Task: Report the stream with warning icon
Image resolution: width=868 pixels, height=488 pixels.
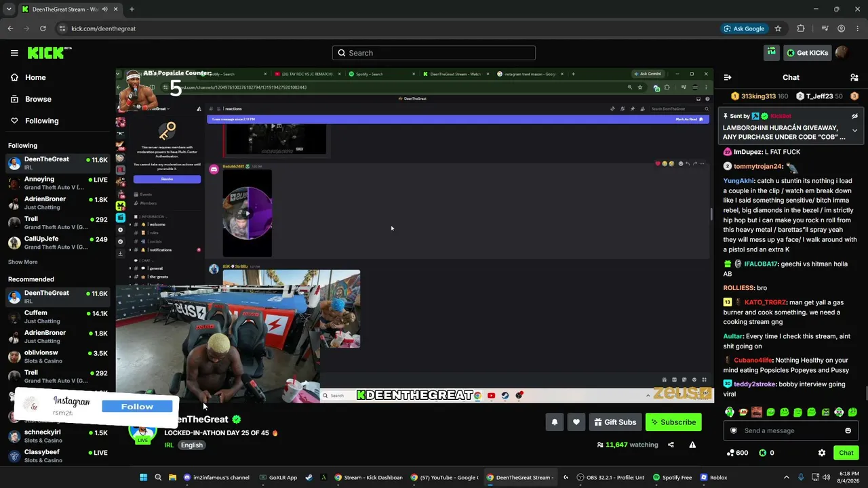Action: [692, 445]
